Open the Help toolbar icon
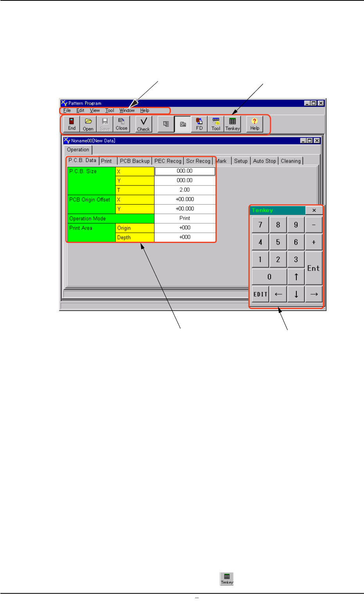 point(255,124)
